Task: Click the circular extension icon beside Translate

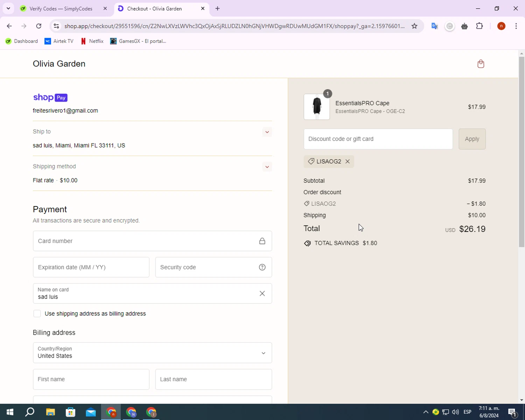Action: coord(450,26)
